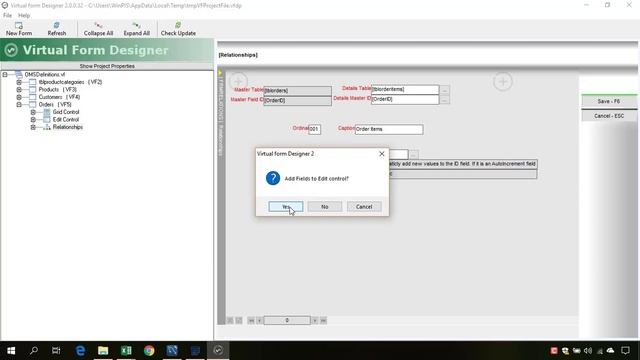Click the Products form icon in tree
Image resolution: width=640 pixels, height=360 pixels.
tap(33, 89)
